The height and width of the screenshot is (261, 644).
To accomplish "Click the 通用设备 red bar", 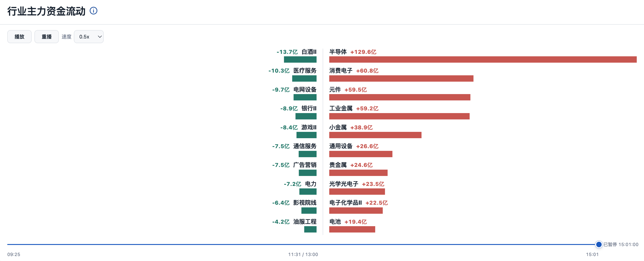I will coord(361,154).
